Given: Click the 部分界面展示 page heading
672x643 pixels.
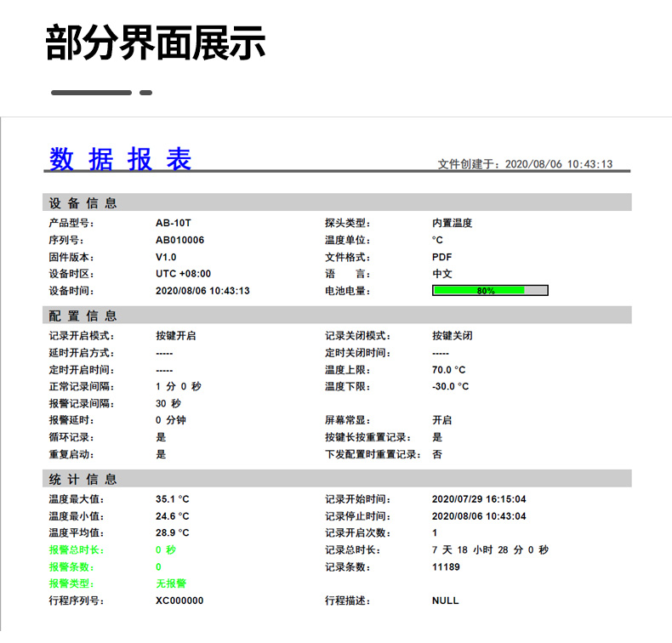Looking at the screenshot, I should pyautogui.click(x=155, y=43).
